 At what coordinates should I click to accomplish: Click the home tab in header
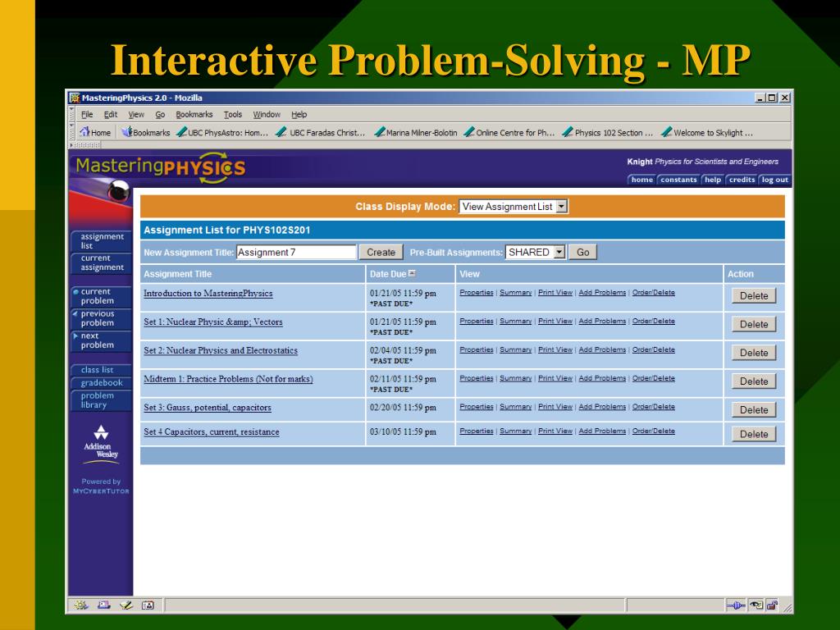point(641,180)
